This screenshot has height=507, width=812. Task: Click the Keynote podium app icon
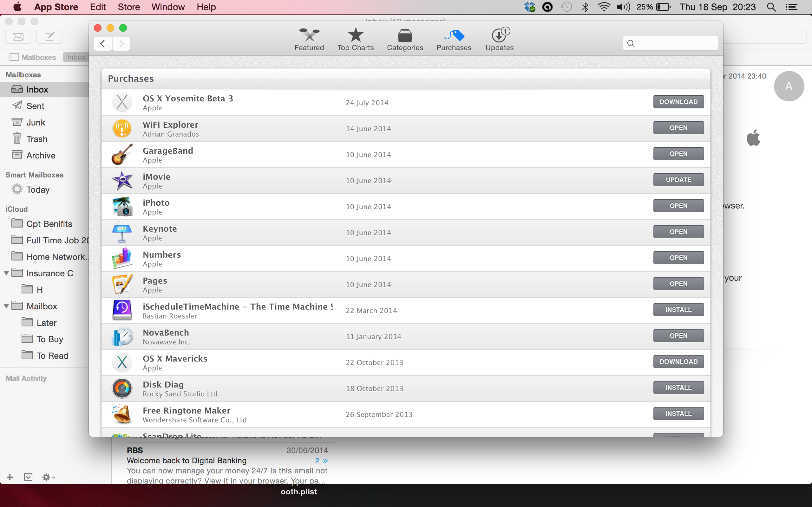point(122,232)
